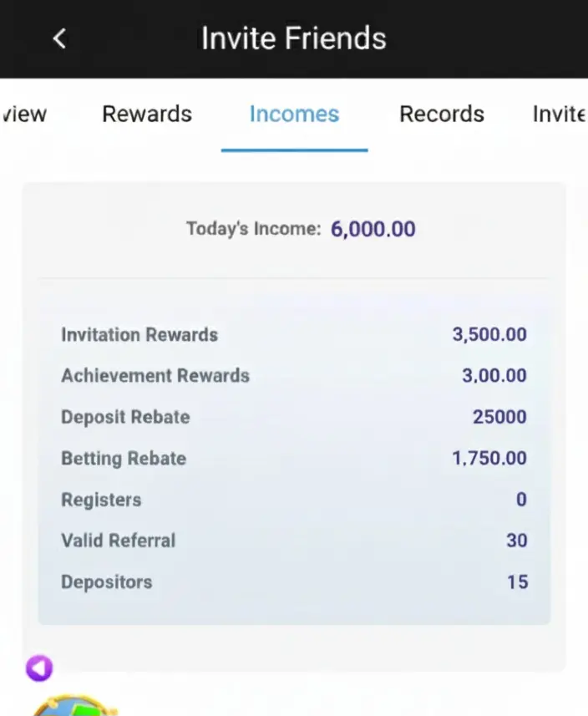
Task: Click the Betting Rebate value 1,750.00
Action: (489, 458)
